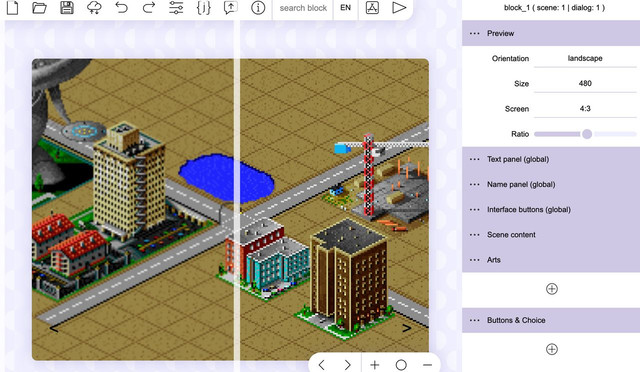
Task: Click the info circle icon
Action: (x=258, y=7)
